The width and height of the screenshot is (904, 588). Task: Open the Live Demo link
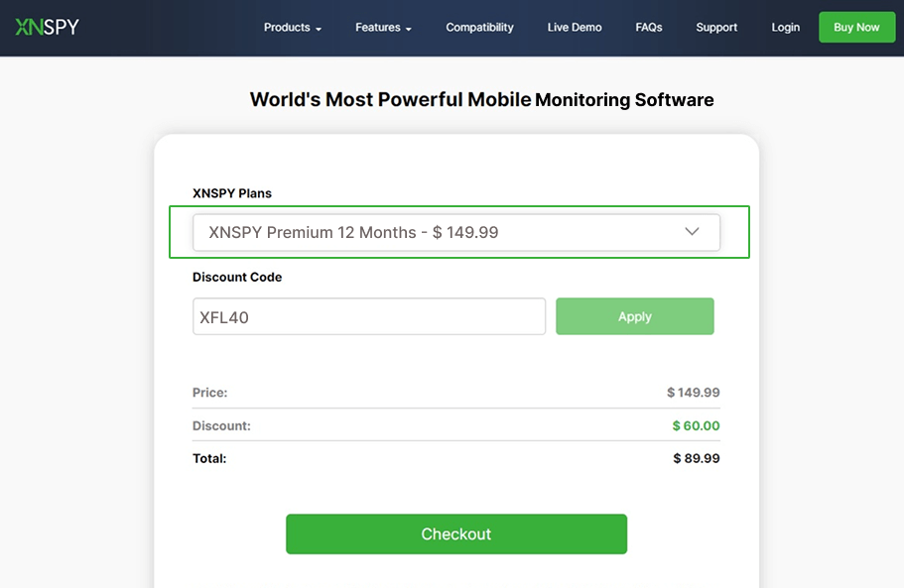[575, 28]
